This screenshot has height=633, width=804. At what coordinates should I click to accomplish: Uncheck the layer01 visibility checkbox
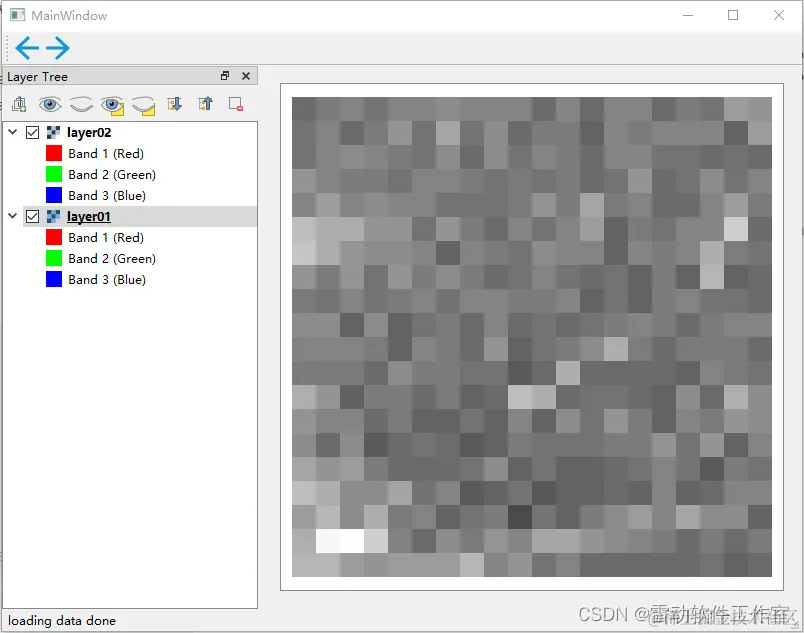[x=32, y=217]
